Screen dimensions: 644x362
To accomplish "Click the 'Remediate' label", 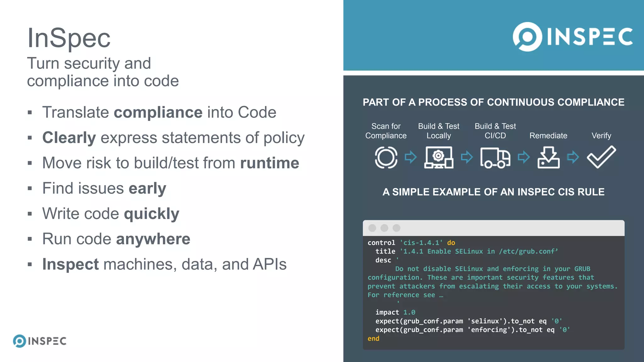I will pyautogui.click(x=548, y=136).
